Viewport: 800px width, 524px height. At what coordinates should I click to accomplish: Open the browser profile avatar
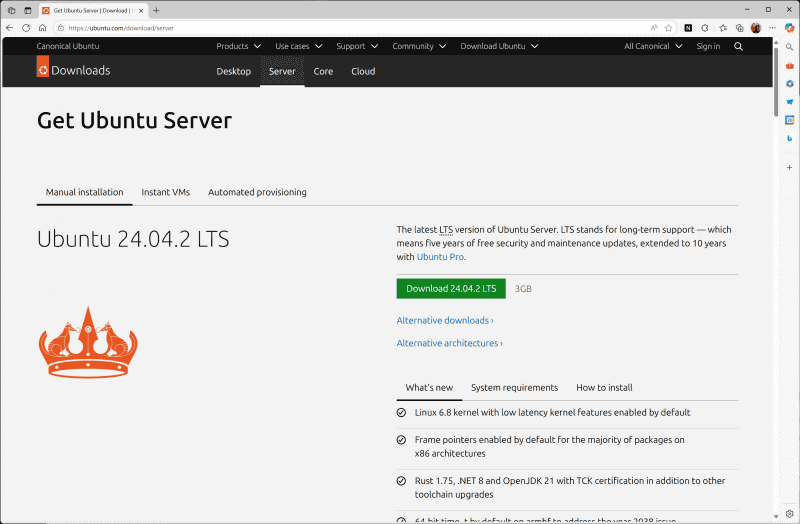(x=756, y=28)
